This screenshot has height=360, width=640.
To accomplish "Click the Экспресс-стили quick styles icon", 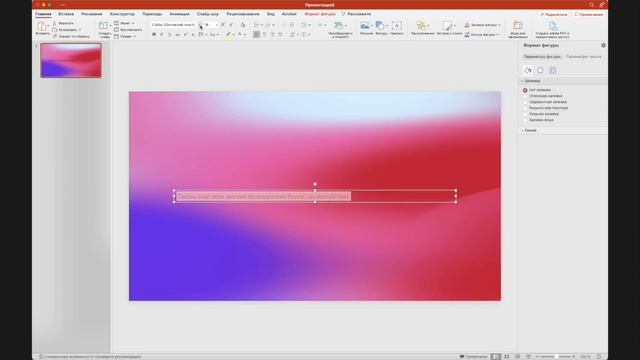I will click(448, 26).
